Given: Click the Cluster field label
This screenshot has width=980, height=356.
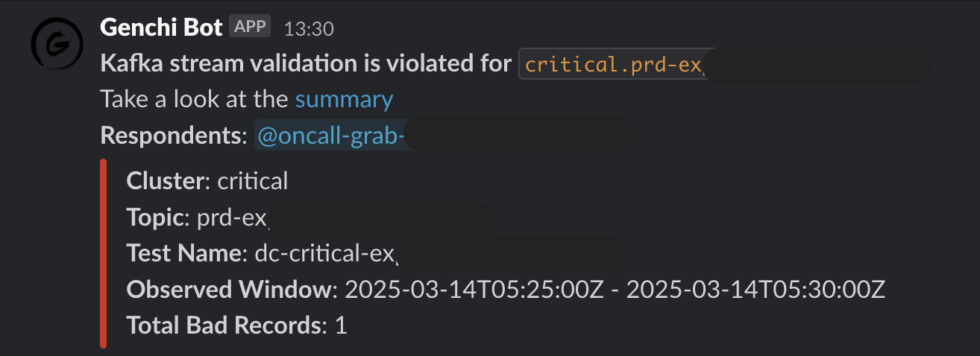Looking at the screenshot, I should tap(169, 181).
